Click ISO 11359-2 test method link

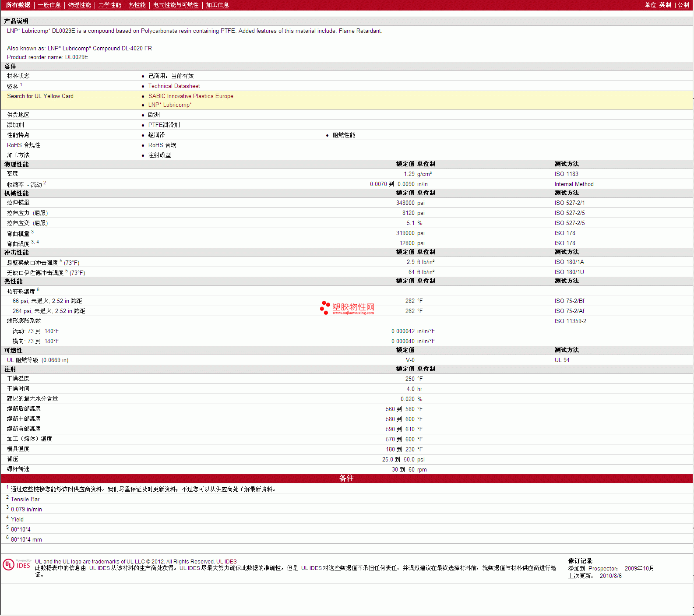pos(570,321)
